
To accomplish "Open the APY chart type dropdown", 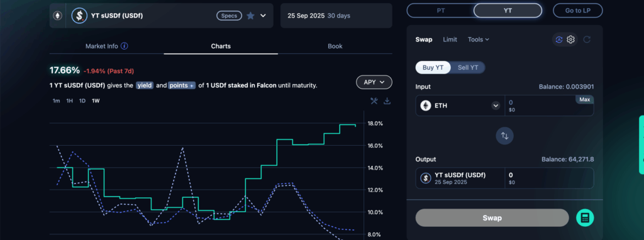I will 374,82.
